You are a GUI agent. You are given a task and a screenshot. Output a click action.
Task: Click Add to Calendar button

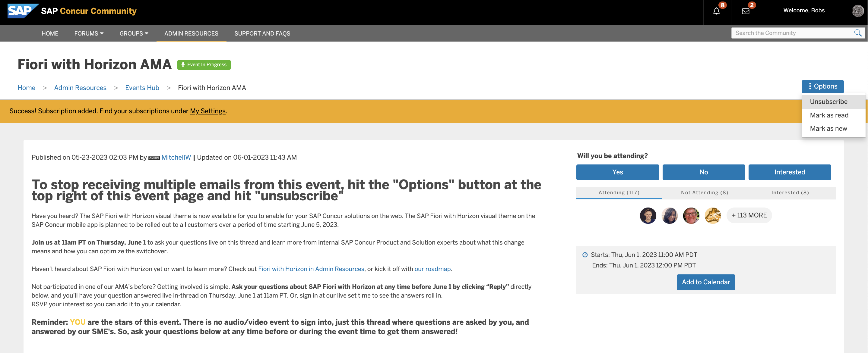(706, 282)
